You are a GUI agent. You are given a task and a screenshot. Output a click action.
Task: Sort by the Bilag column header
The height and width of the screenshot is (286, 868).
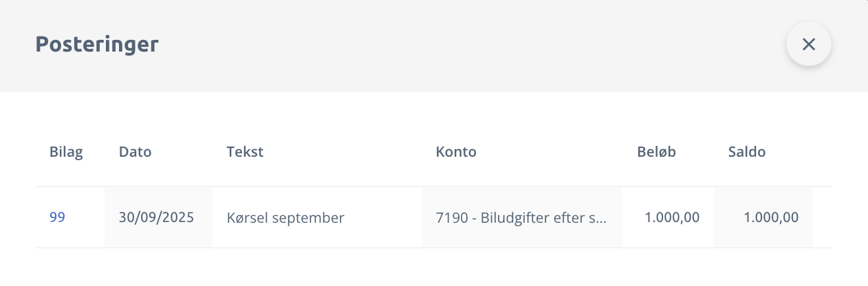(x=66, y=153)
